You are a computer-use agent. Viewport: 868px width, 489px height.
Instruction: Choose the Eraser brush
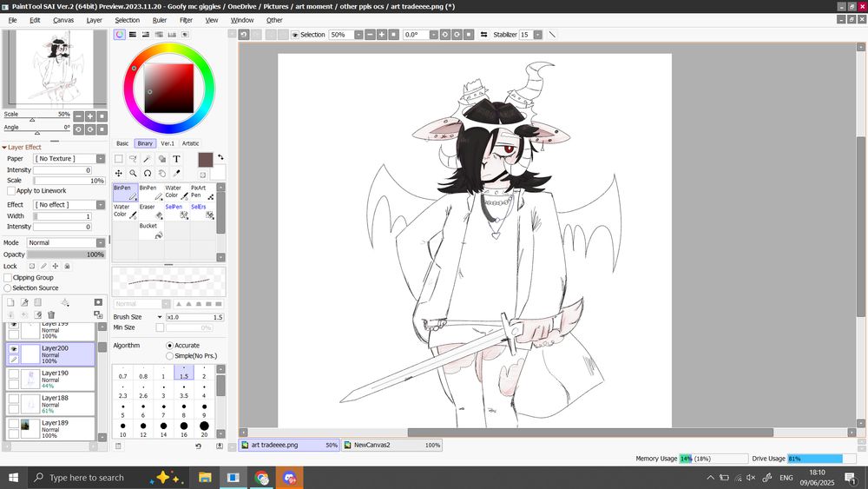tap(151, 211)
